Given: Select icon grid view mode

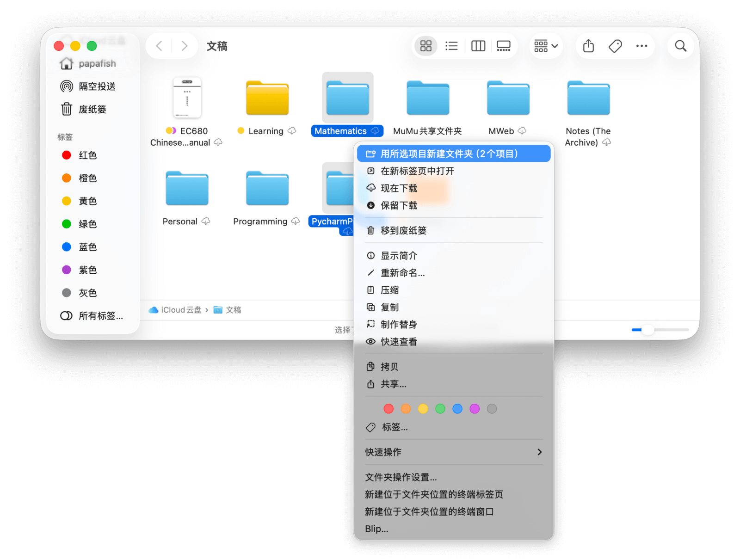Looking at the screenshot, I should click(x=425, y=46).
